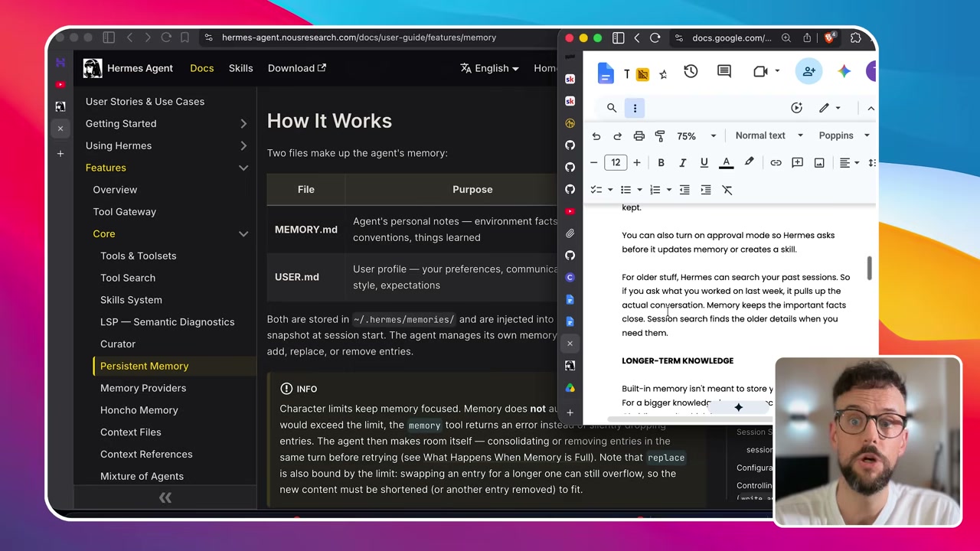Viewport: 980px width, 551px height.
Task: Open the numbered list options dropdown
Action: tap(669, 190)
